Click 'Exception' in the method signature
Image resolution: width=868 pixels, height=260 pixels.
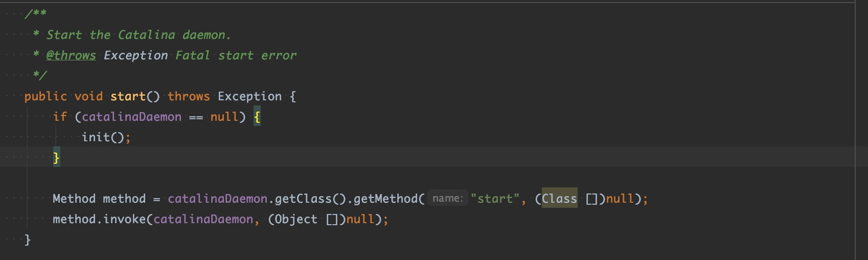[x=249, y=96]
